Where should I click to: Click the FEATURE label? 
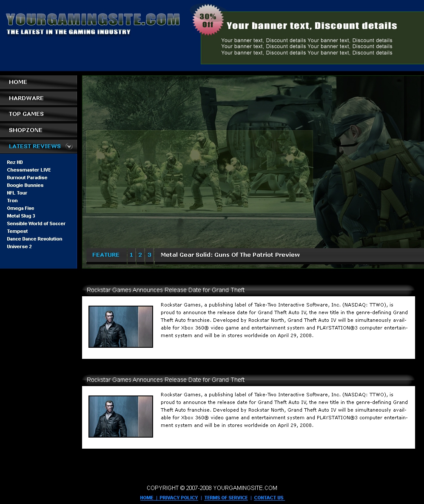pos(105,255)
